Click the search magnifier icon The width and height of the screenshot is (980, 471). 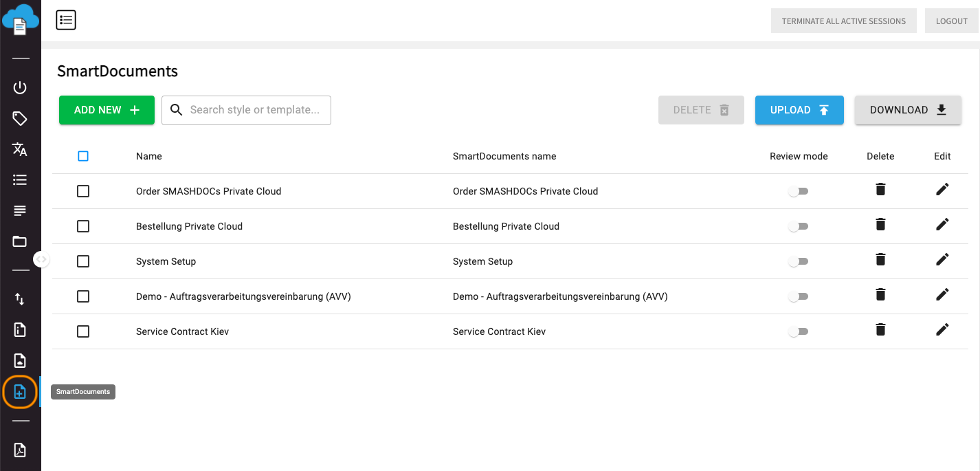pyautogui.click(x=177, y=110)
